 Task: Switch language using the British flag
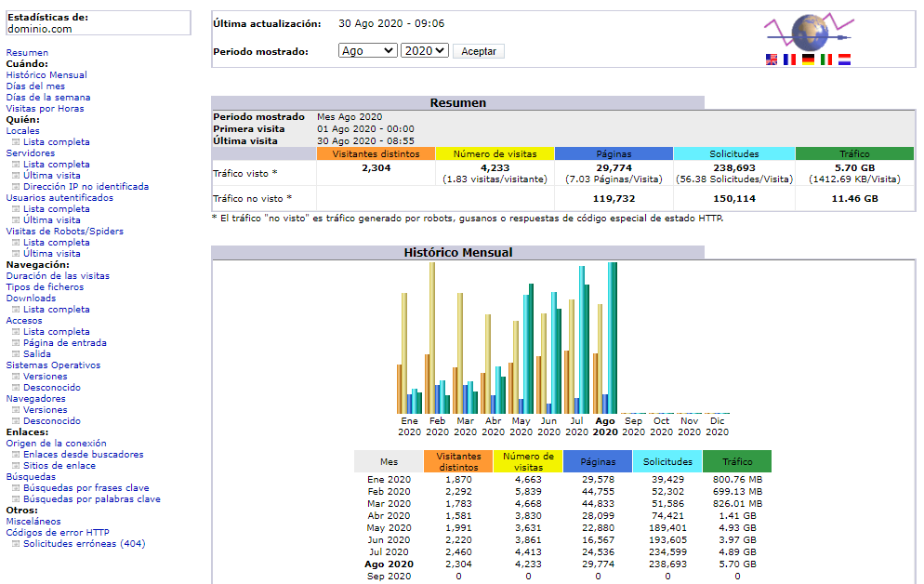tap(772, 60)
